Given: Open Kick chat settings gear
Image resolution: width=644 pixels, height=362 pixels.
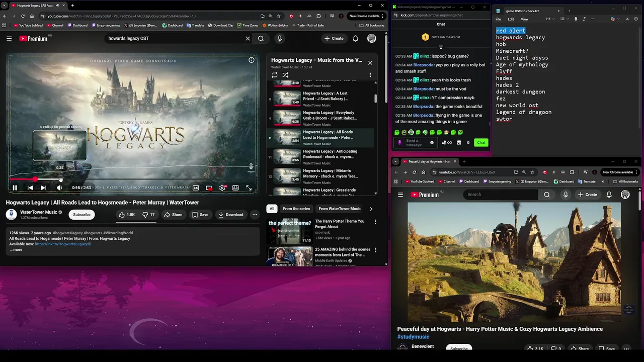Looking at the screenshot, I should 468,143.
